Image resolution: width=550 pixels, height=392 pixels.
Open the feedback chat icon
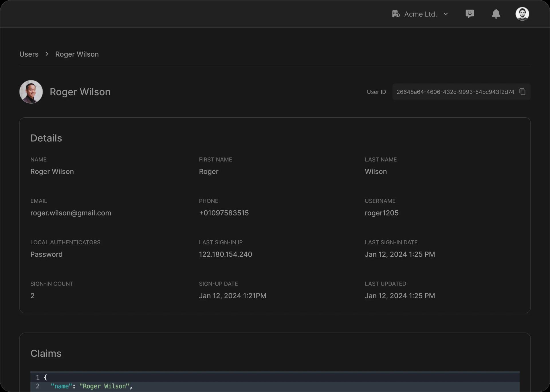(470, 13)
